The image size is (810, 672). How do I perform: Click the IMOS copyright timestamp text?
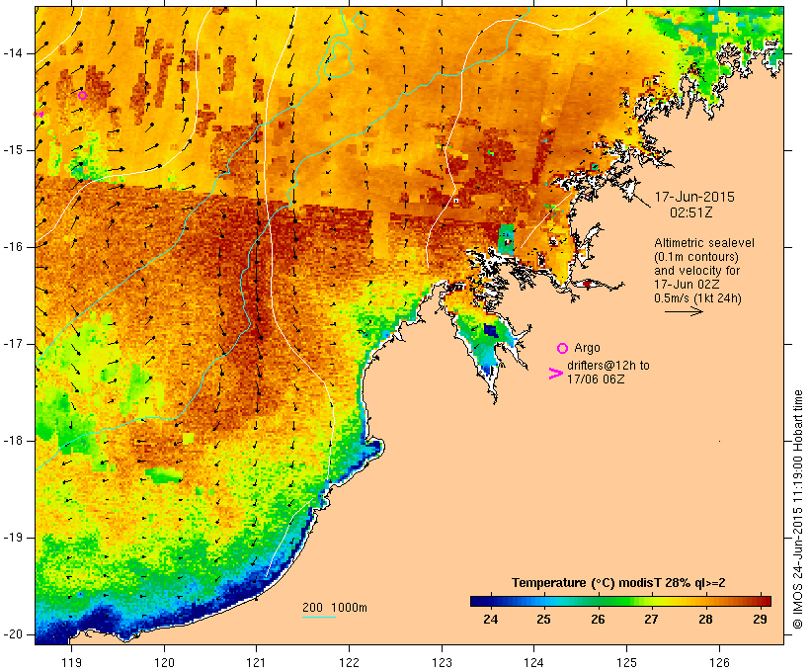(798, 509)
